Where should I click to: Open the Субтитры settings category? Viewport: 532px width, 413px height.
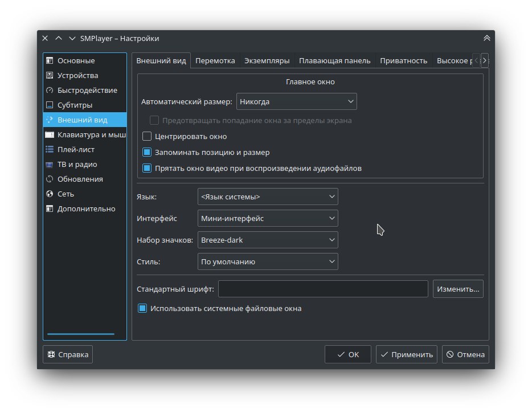(85, 105)
